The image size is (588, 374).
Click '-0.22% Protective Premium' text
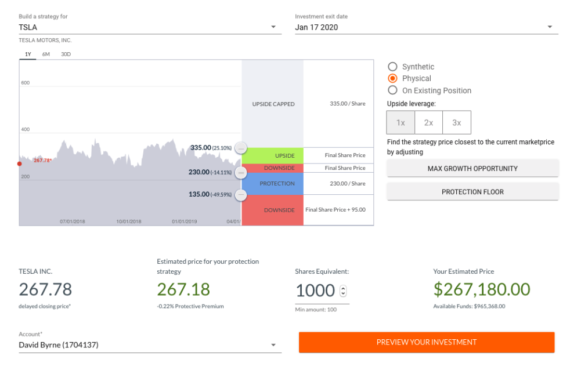190,306
